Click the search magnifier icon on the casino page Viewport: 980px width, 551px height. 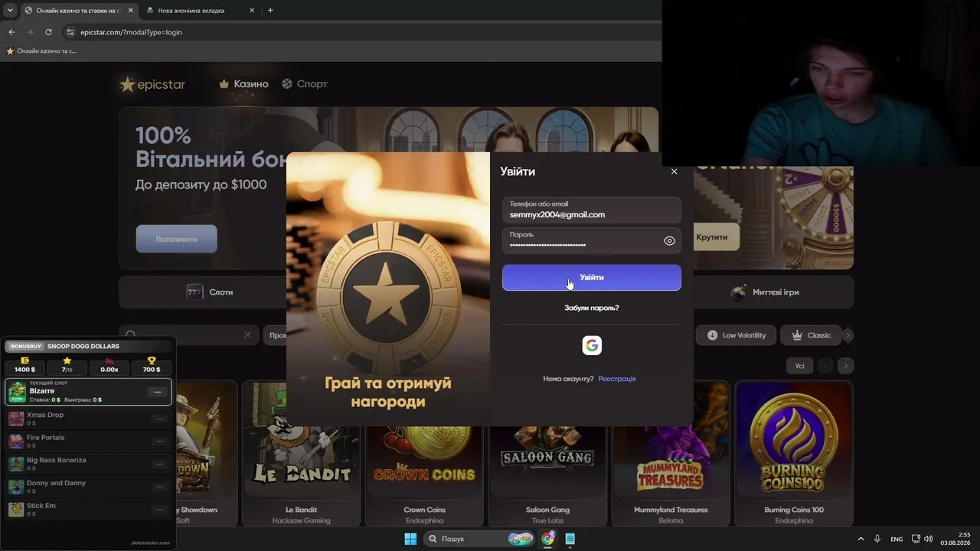[x=130, y=335]
